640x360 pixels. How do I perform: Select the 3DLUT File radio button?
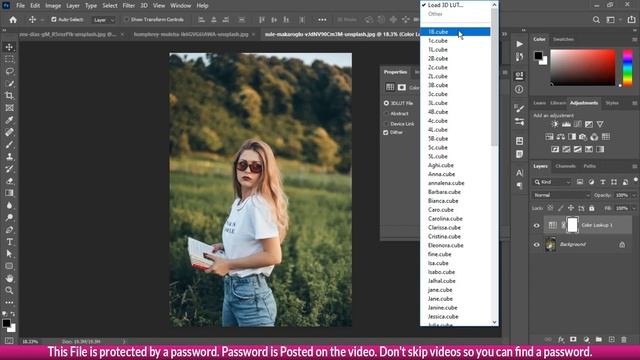tap(386, 103)
